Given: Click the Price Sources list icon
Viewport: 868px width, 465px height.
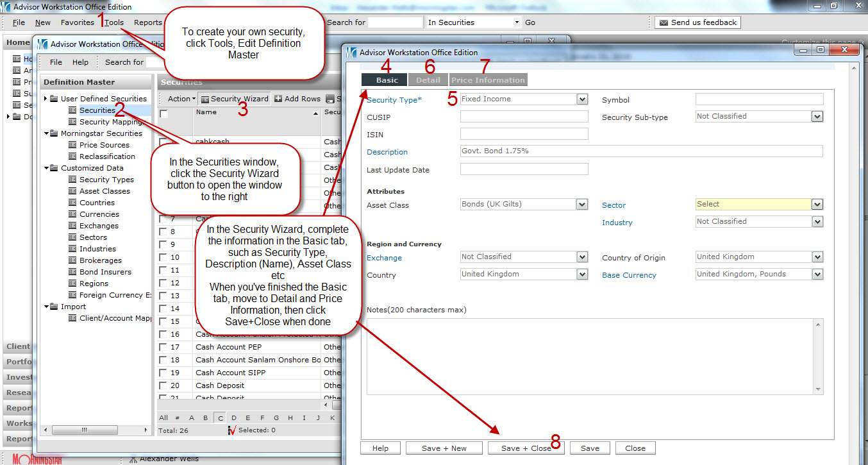Looking at the screenshot, I should pyautogui.click(x=72, y=145).
